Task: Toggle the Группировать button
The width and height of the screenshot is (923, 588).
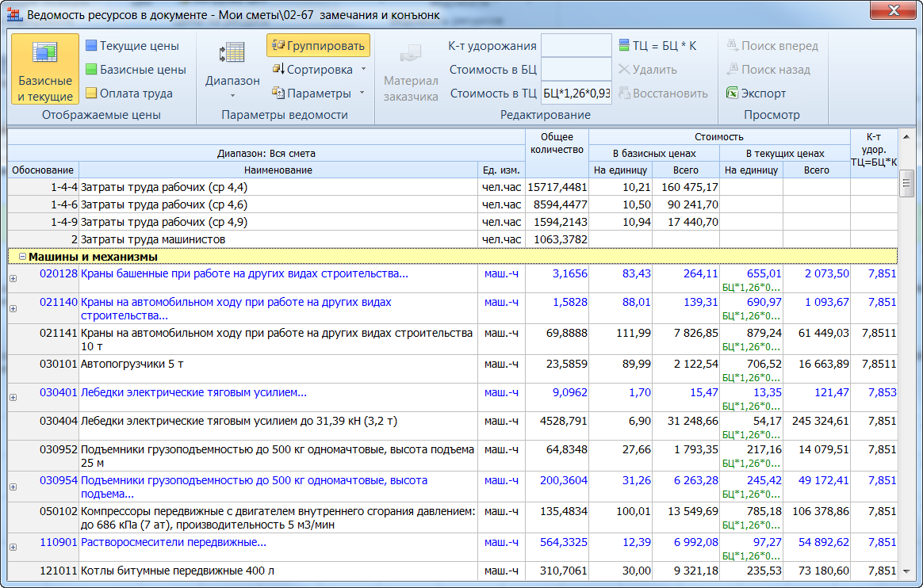Action: [318, 46]
